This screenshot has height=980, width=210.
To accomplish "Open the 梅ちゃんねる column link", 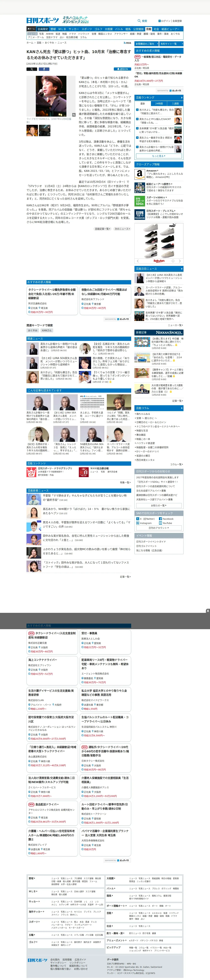I will tap(143, 414).
